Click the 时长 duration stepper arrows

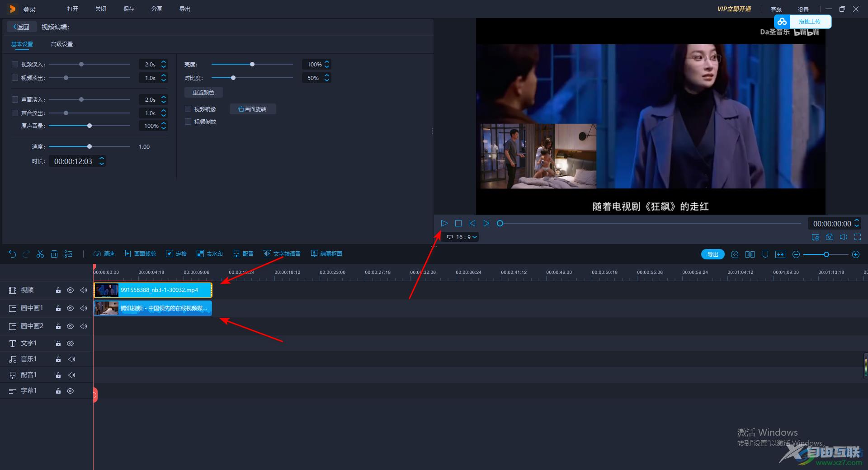point(102,161)
